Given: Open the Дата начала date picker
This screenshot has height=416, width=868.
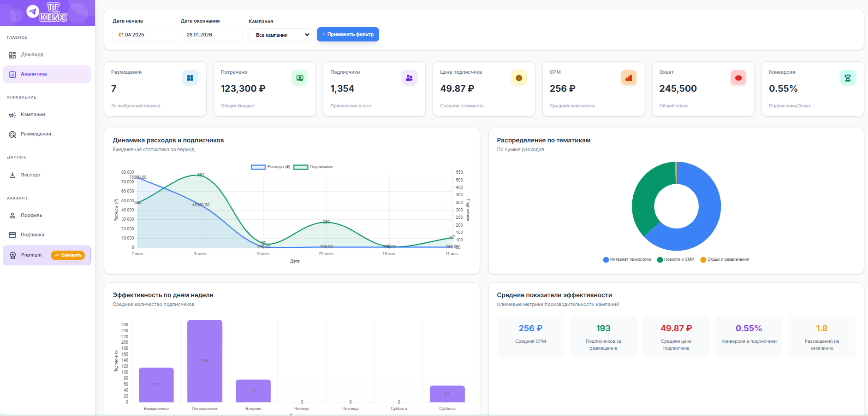Looking at the screenshot, I should (x=143, y=35).
